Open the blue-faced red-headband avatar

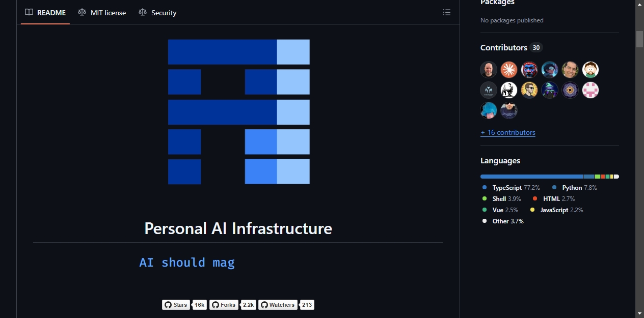tap(529, 70)
